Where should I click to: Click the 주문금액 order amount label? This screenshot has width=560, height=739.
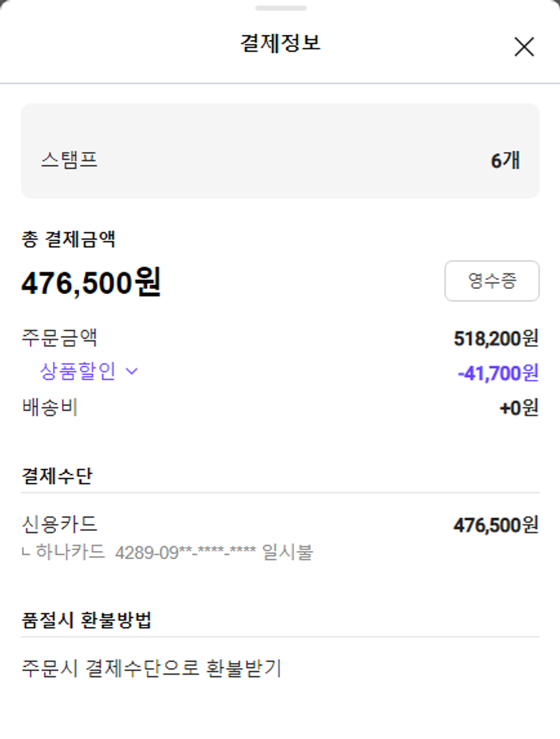pyautogui.click(x=60, y=338)
